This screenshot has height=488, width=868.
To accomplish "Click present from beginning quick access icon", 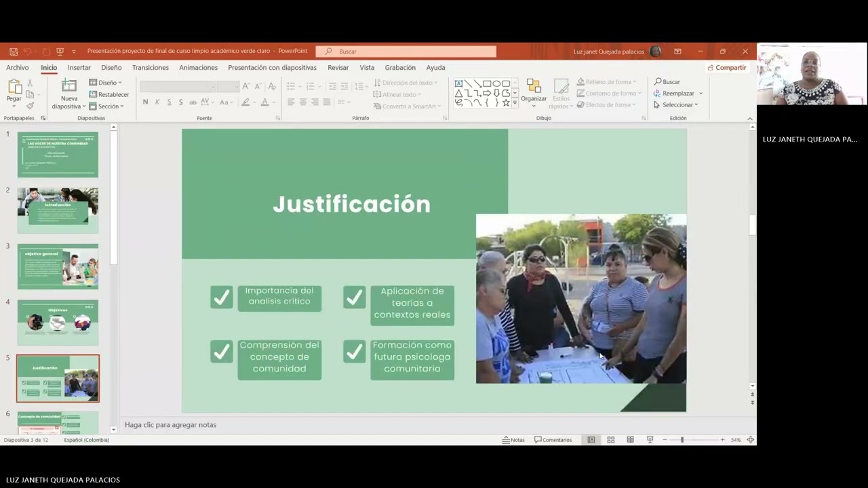I will point(60,52).
